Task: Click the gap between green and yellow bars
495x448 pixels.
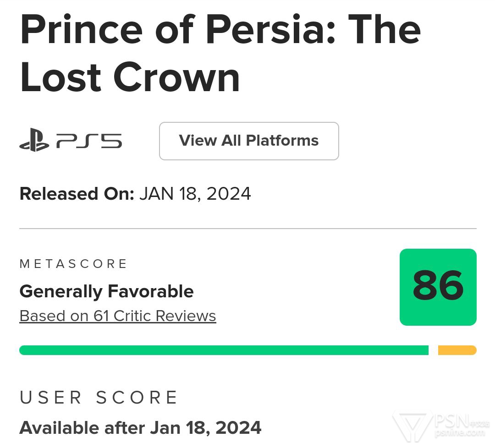Action: click(434, 350)
